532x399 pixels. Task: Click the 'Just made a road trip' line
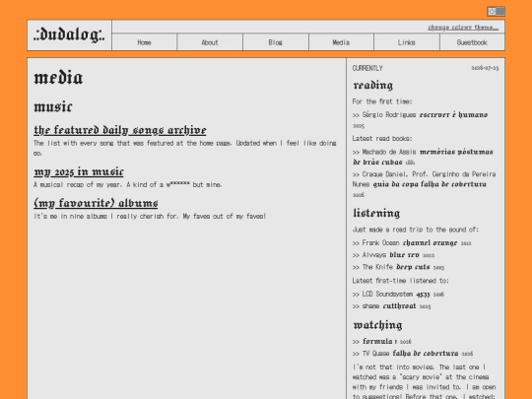[416, 230]
